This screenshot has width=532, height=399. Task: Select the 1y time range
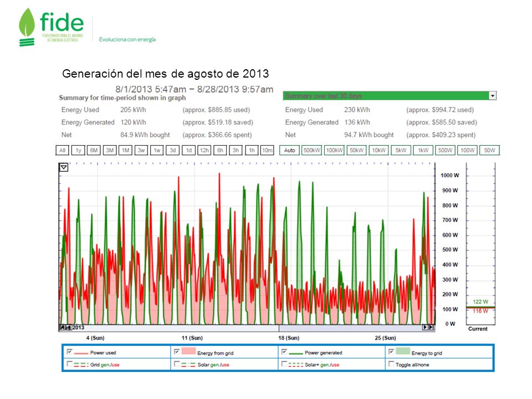pyautogui.click(x=78, y=150)
